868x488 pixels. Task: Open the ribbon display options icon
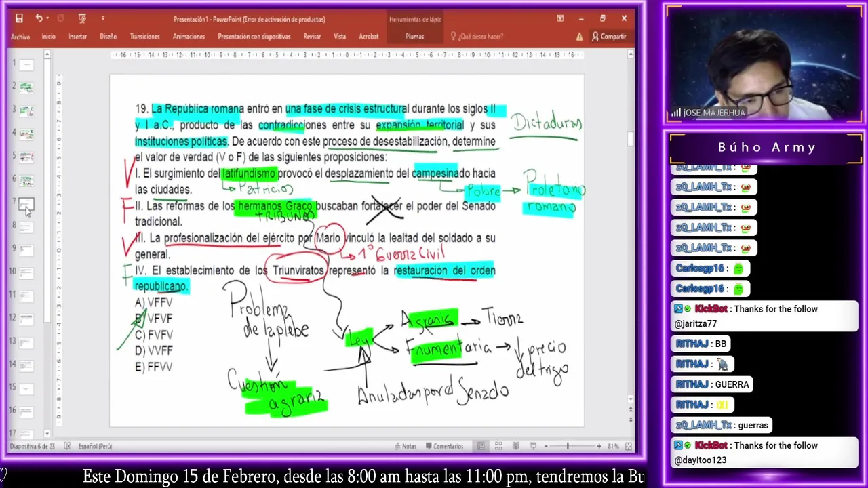559,18
